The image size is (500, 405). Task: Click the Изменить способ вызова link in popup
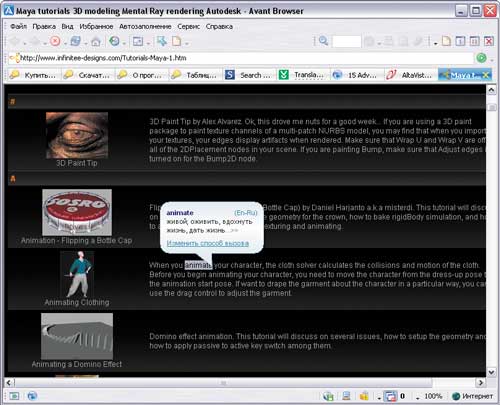point(208,243)
